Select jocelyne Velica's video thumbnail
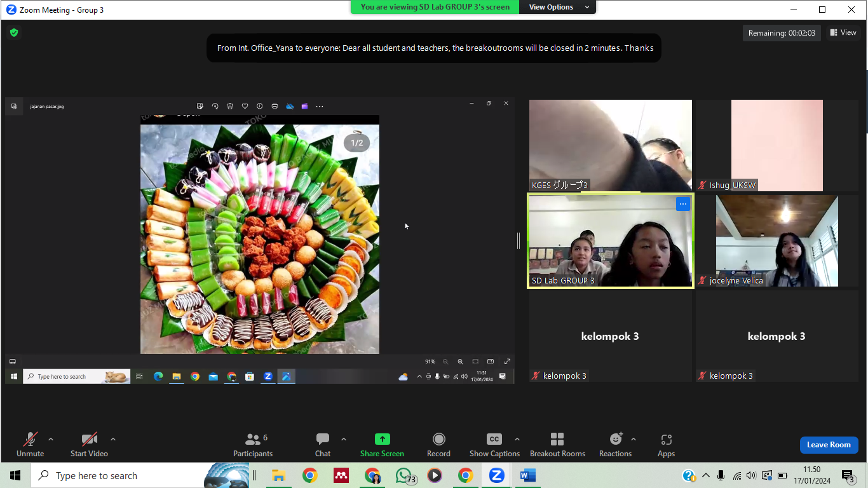 [776, 241]
